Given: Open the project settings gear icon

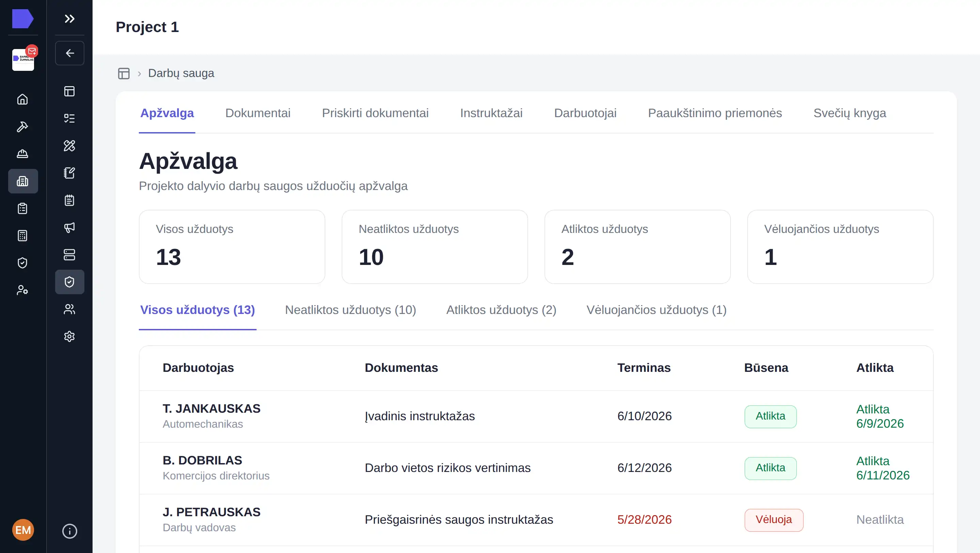Looking at the screenshot, I should [x=70, y=336].
